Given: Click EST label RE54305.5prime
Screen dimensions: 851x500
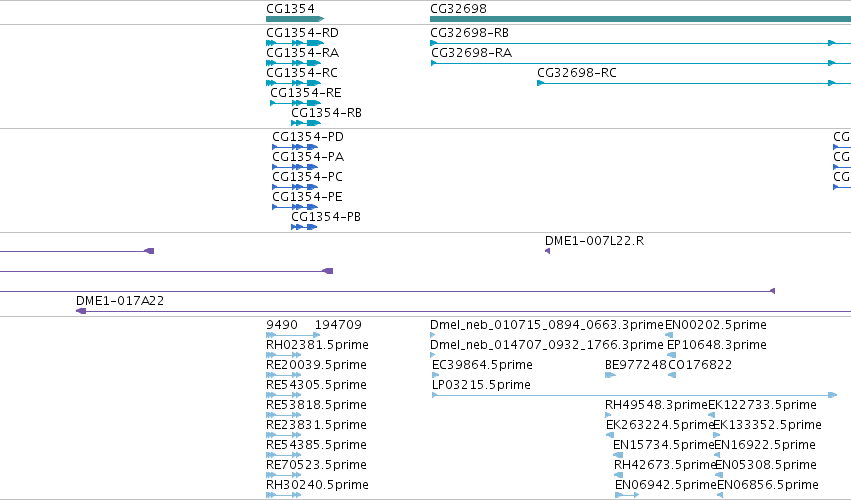Looking at the screenshot, I should click(x=316, y=385).
